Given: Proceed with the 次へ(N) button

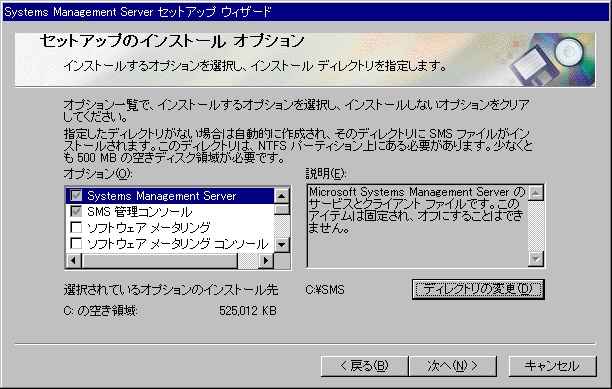Looking at the screenshot, I should tap(453, 366).
